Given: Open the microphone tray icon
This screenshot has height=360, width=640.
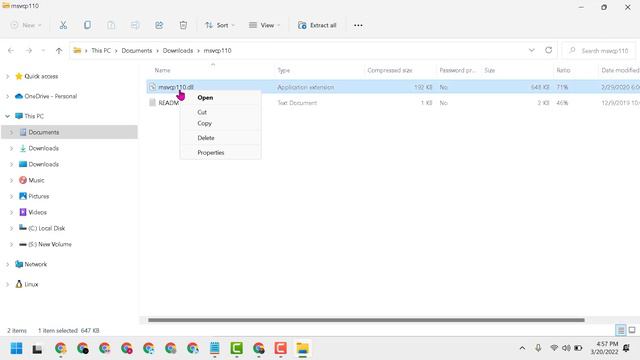Looking at the screenshot, I should (538, 348).
